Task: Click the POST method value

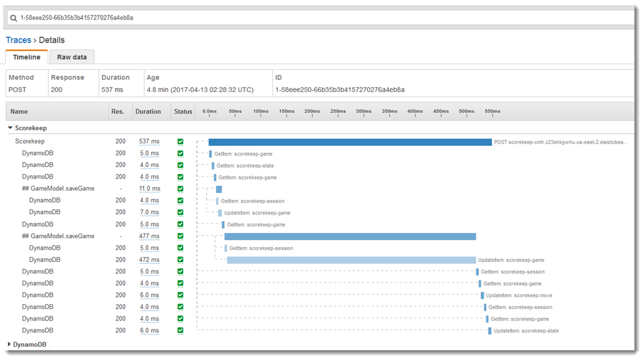Action: pyautogui.click(x=17, y=90)
